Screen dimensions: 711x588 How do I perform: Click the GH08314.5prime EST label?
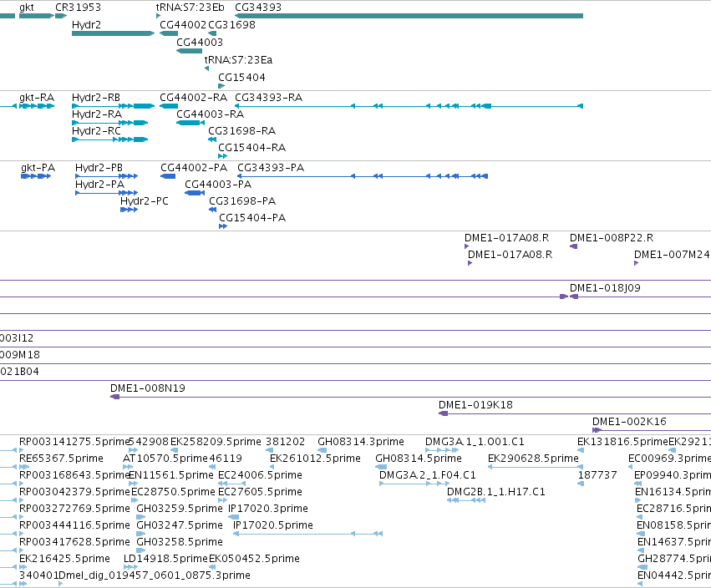419,459
